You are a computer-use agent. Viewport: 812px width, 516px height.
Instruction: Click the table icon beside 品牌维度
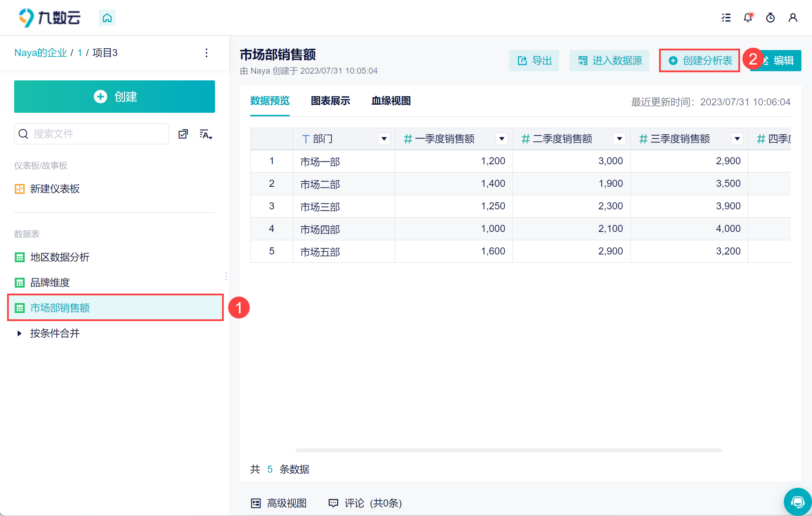20,283
